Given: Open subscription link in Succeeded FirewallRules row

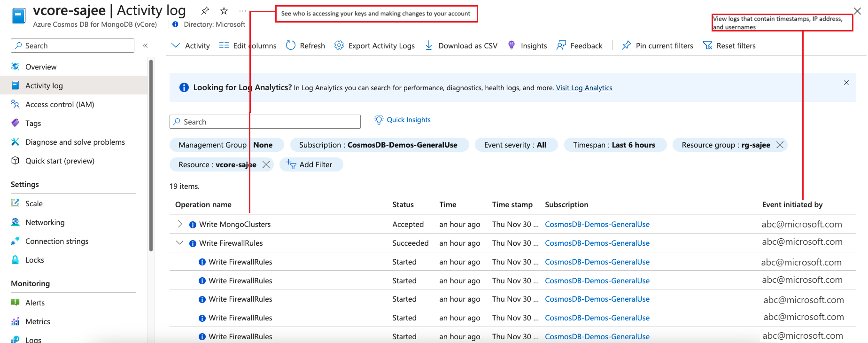Looking at the screenshot, I should tap(597, 243).
